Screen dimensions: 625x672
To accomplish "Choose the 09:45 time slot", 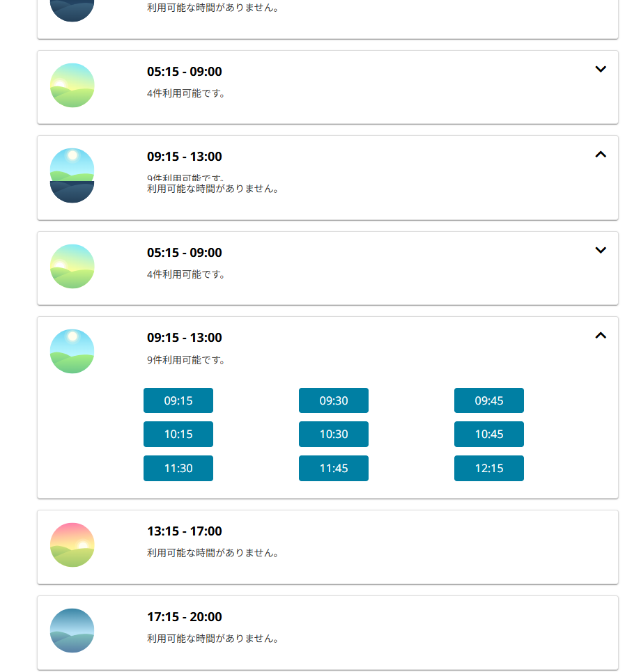I will pyautogui.click(x=489, y=400).
